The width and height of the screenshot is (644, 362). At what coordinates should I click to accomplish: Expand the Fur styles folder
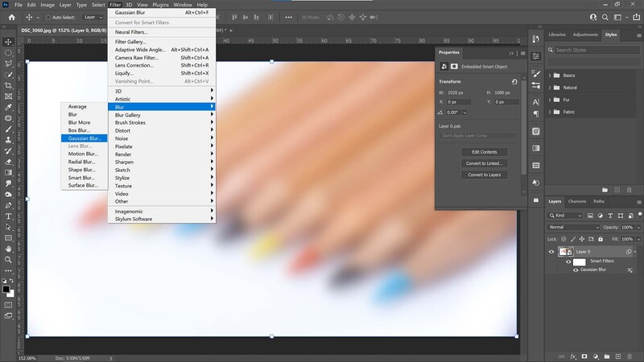click(550, 100)
